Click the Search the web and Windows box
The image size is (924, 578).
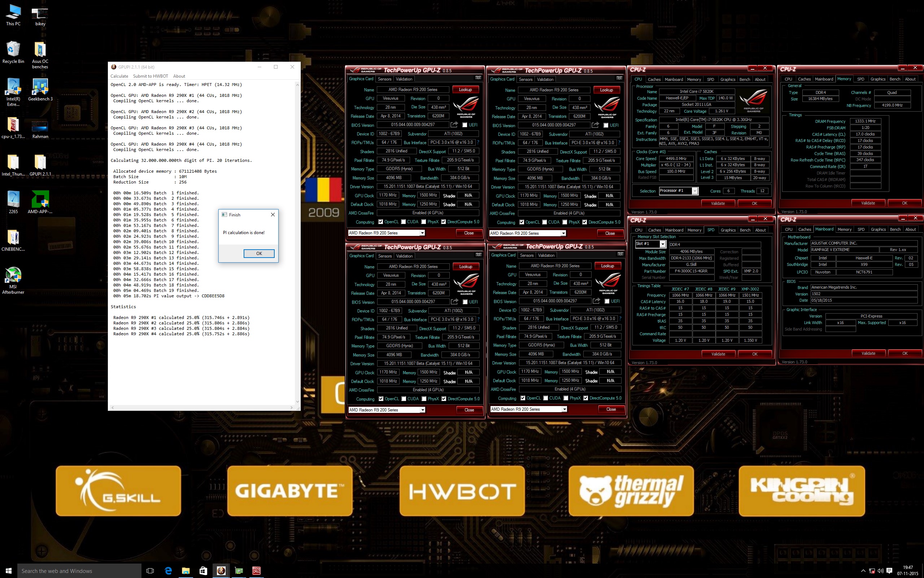79,571
